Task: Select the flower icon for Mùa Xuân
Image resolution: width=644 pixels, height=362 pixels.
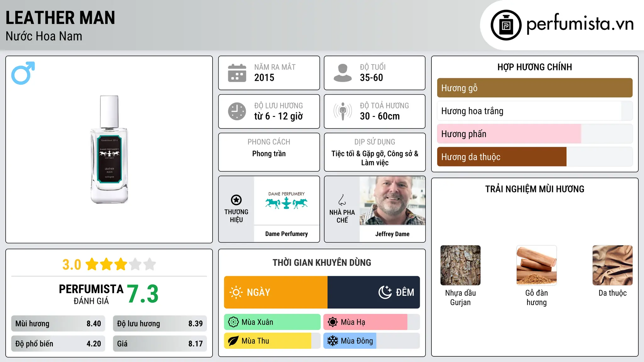Action: point(233,322)
